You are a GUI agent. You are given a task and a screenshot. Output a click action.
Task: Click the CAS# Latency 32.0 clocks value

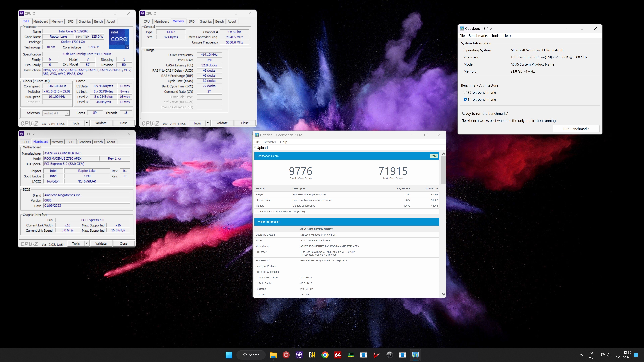tap(209, 65)
